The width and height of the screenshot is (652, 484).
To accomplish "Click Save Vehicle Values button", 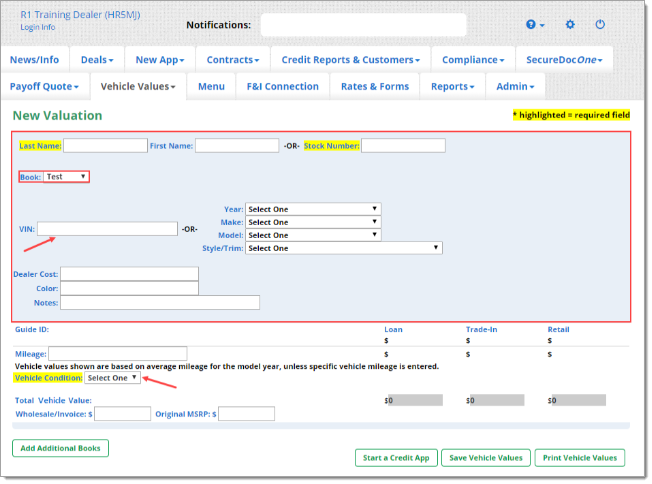I will pyautogui.click(x=486, y=458).
